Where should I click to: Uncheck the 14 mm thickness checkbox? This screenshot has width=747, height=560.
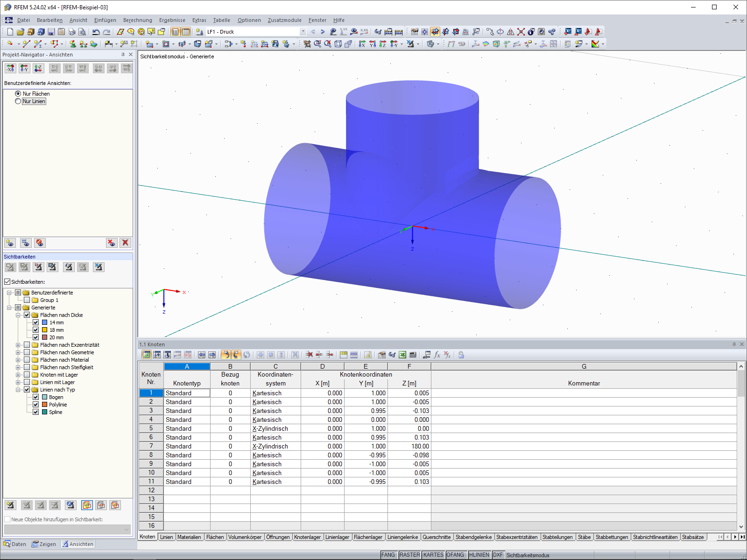click(36, 322)
